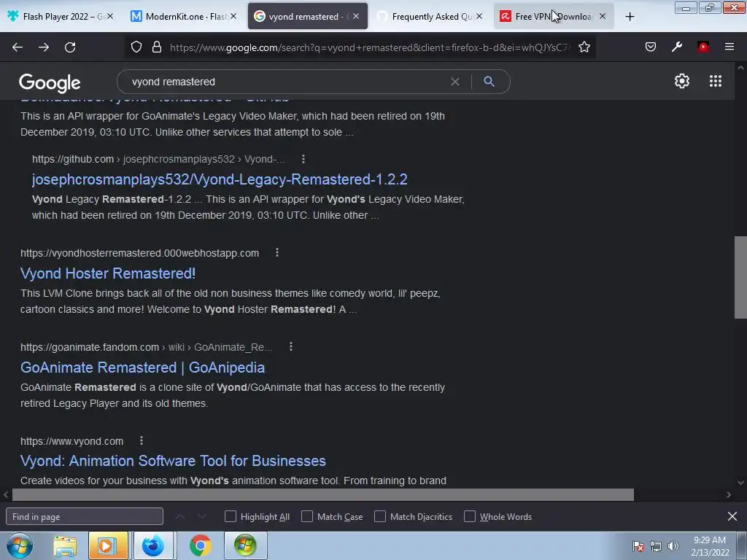Viewport: 747px width, 560px height.
Task: Close the Flash Player 2022 tab
Action: [110, 17]
